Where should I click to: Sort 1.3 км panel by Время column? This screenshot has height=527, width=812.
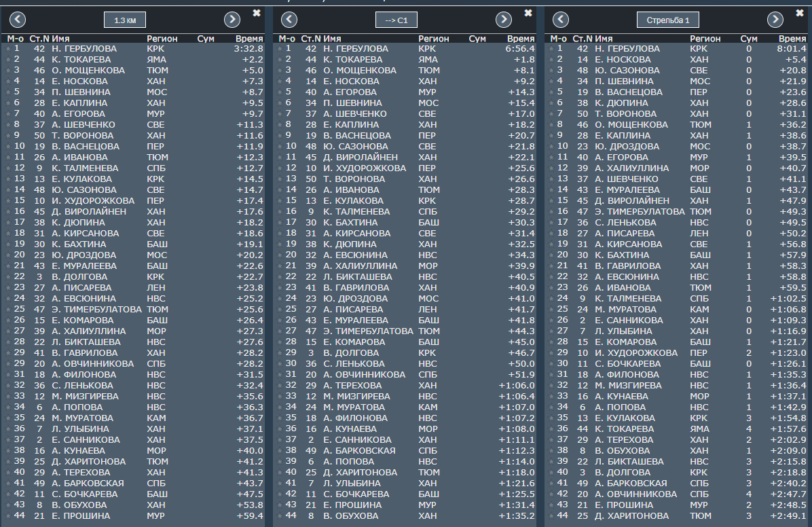pyautogui.click(x=249, y=39)
